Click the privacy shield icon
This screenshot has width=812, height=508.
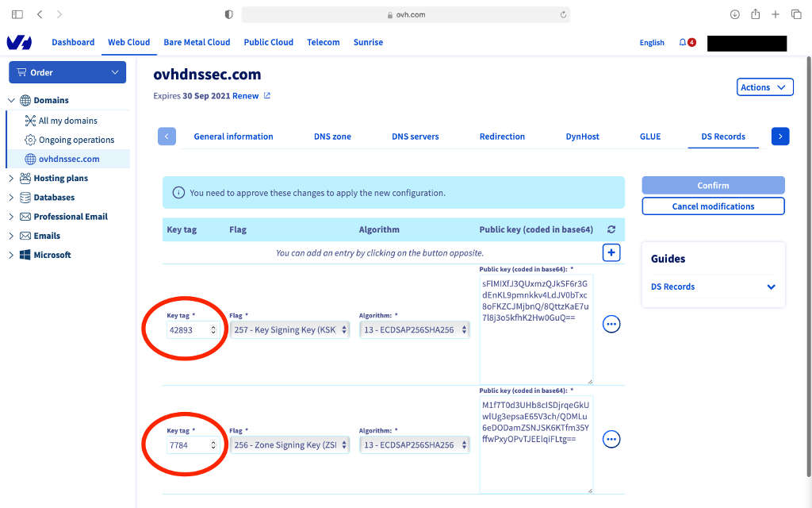point(229,14)
